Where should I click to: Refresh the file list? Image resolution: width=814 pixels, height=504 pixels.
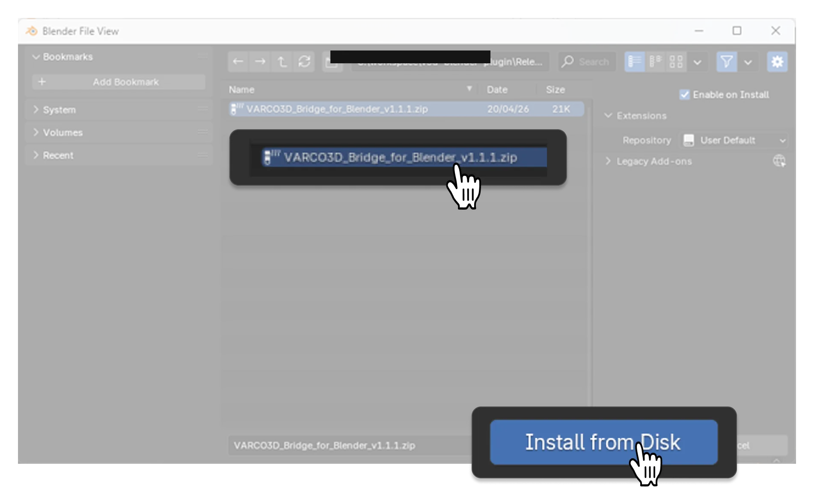(304, 62)
